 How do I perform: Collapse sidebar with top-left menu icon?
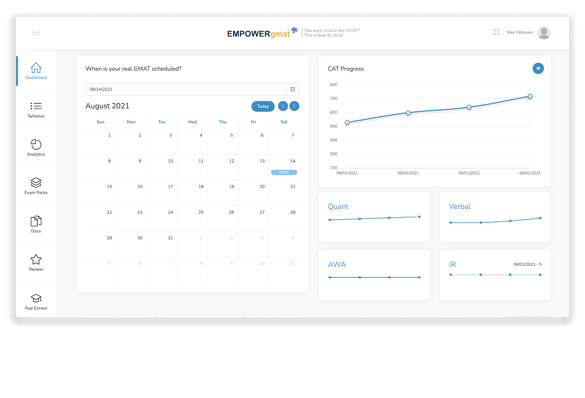click(x=36, y=33)
